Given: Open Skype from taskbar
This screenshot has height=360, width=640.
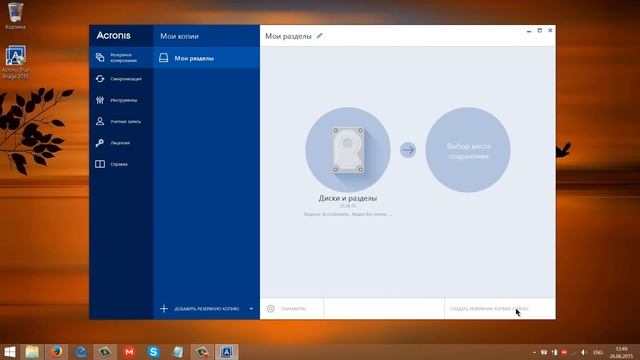Looking at the screenshot, I should [153, 352].
